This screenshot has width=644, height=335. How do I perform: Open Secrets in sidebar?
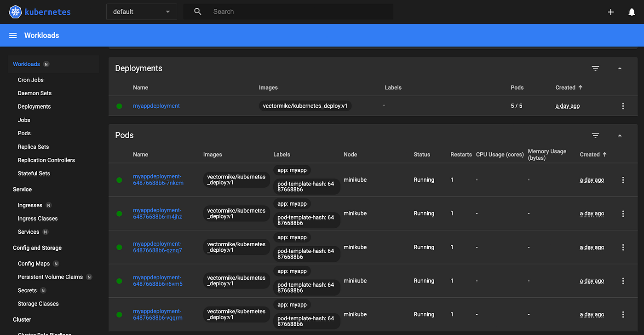[27, 290]
